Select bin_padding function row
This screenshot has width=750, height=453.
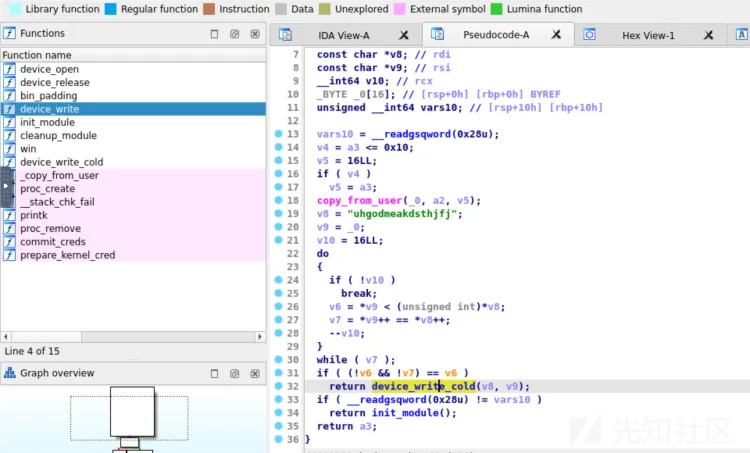pos(133,96)
